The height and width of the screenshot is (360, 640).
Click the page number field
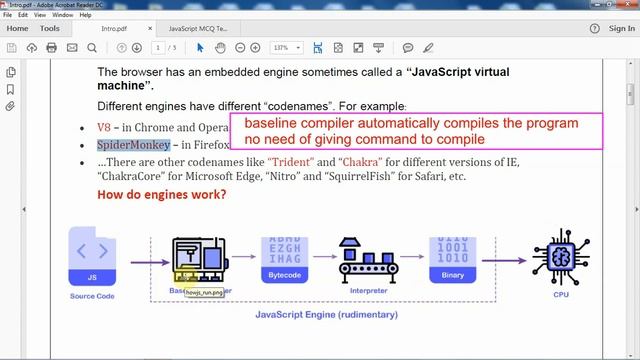[158, 48]
